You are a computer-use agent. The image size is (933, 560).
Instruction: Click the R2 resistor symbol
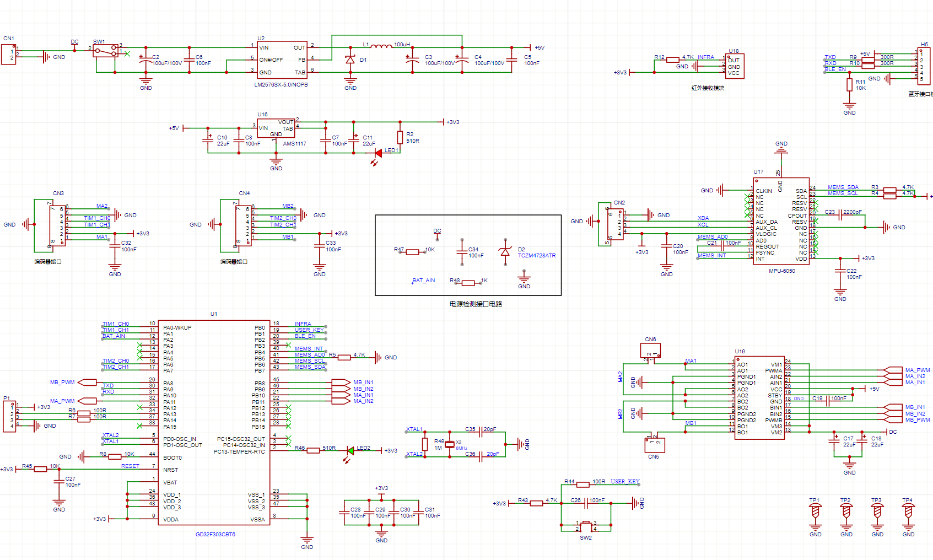coord(400,137)
